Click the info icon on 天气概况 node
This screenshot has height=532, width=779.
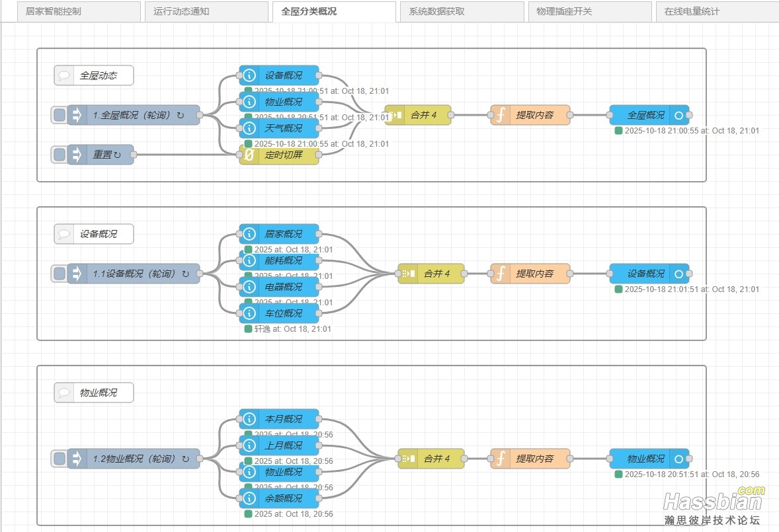(249, 128)
